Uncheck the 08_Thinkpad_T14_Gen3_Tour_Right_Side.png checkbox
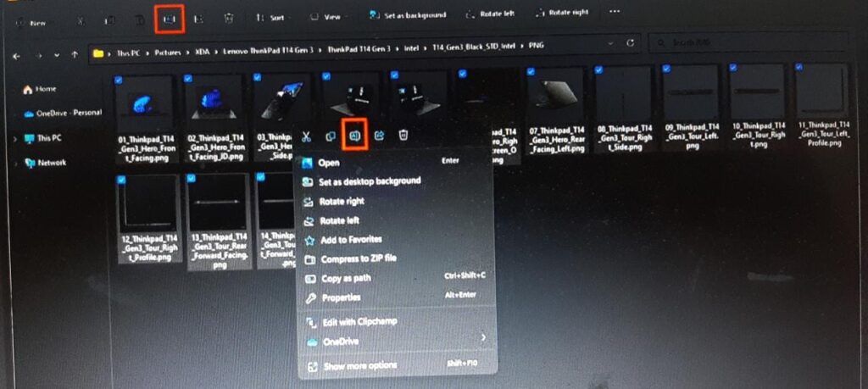Viewport: 868px width, 389px height. [598, 69]
